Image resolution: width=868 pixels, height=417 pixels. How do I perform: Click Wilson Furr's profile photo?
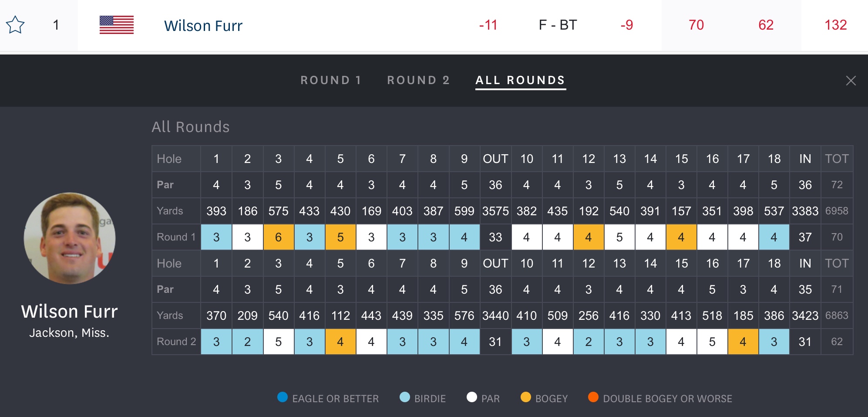pyautogui.click(x=70, y=238)
